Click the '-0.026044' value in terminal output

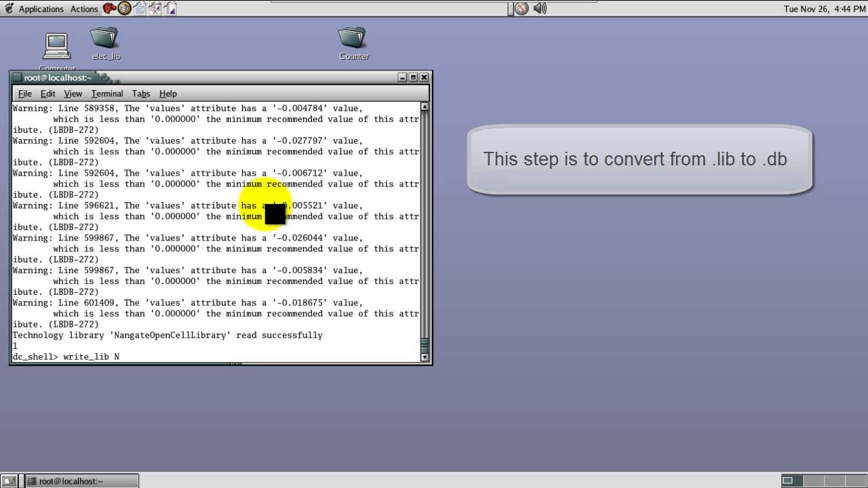click(x=300, y=238)
